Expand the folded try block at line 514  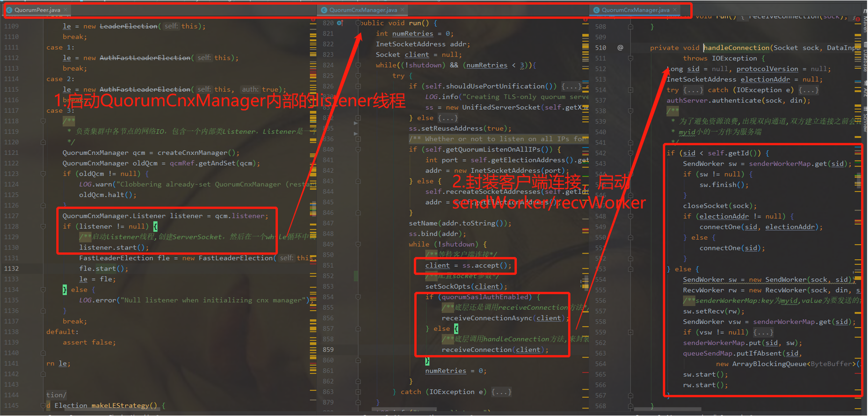630,90
